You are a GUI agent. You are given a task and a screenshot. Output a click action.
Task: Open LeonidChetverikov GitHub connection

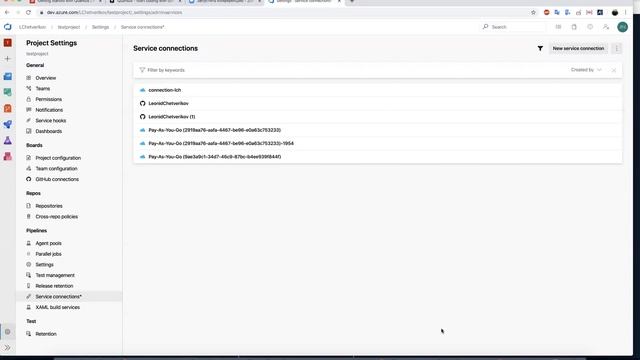[x=378, y=103]
